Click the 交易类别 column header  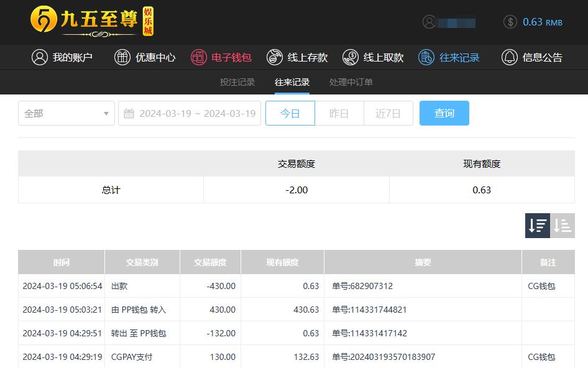(142, 262)
